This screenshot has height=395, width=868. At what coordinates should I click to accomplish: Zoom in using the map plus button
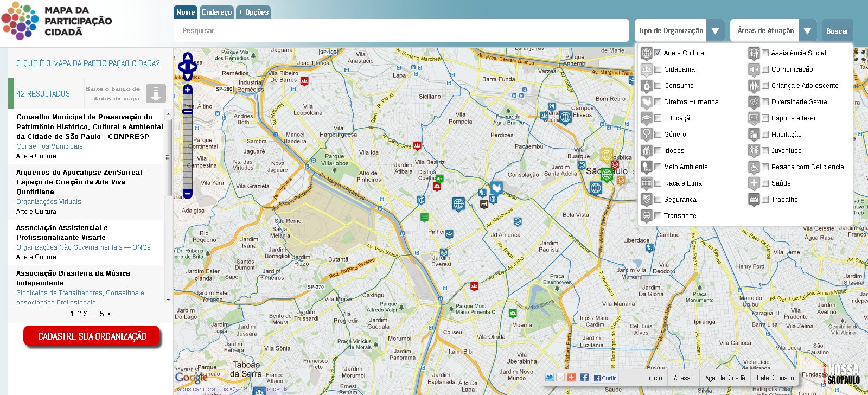point(188,90)
